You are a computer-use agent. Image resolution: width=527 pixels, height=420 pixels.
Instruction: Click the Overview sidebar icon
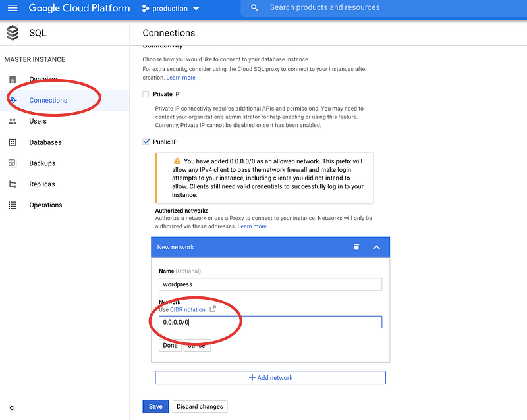pyautogui.click(x=13, y=79)
